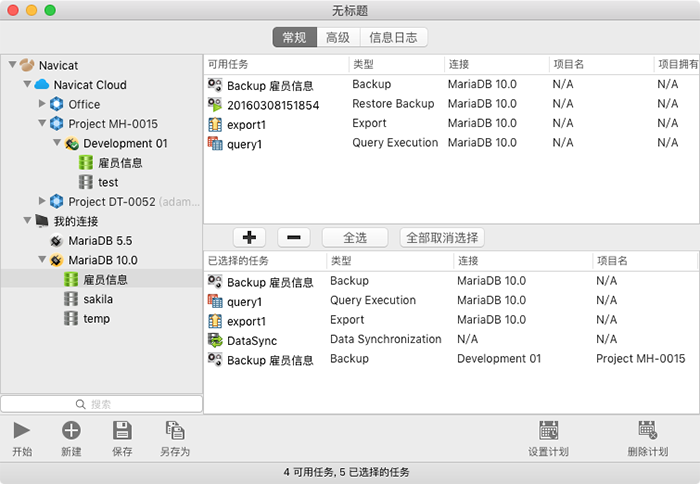
Task: Click 删除计划 delete schedule icon
Action: click(x=647, y=430)
